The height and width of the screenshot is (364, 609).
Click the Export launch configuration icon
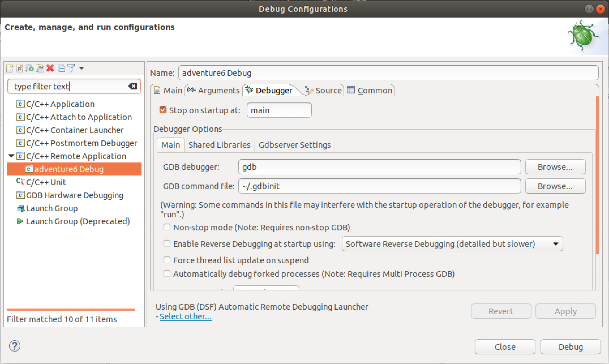29,68
